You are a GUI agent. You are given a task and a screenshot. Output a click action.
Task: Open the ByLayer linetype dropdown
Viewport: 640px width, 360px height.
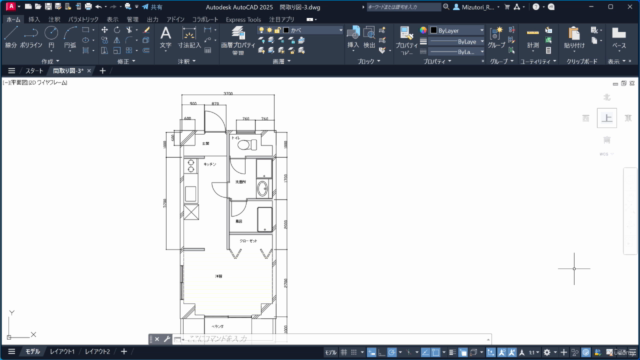point(457,52)
